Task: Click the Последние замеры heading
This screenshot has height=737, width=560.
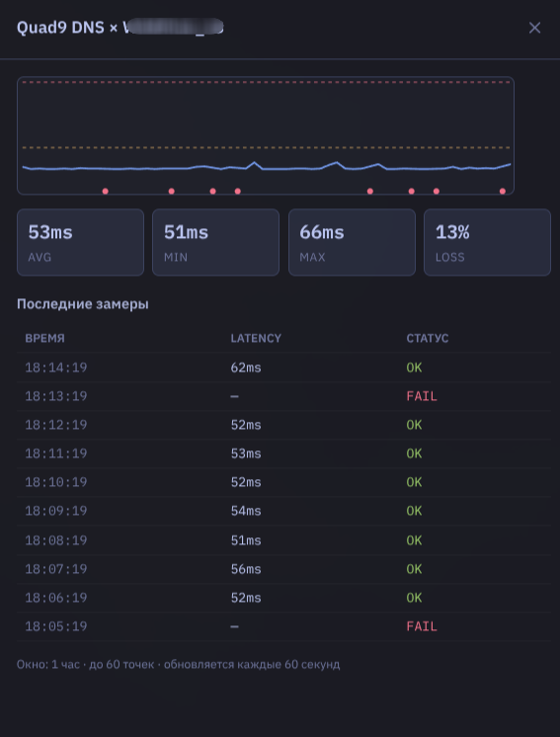Action: [x=83, y=304]
